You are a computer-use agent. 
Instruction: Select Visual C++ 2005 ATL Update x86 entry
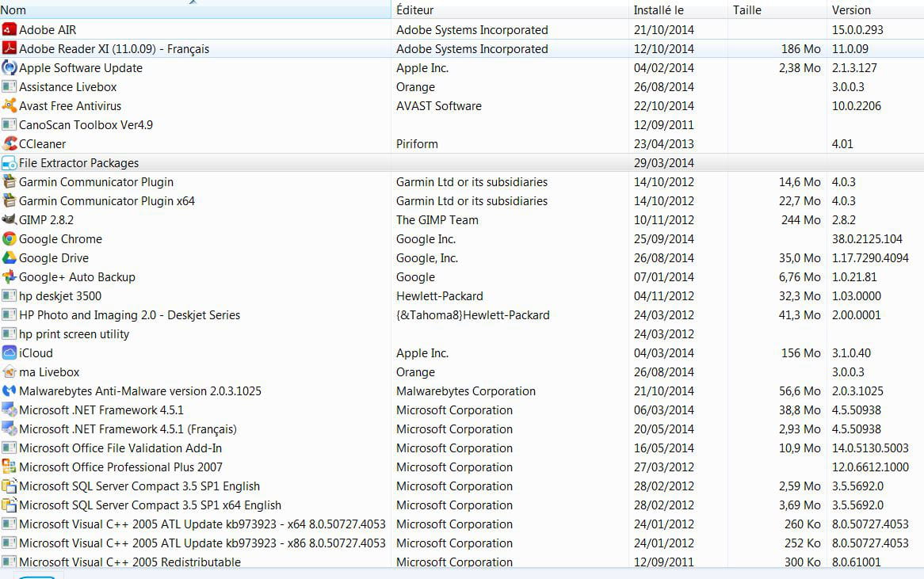click(202, 543)
